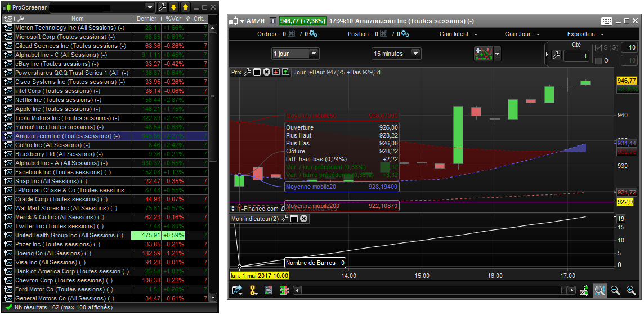Open the chart style menu next to AMZN
Viewport: 644px width, 314px height.
click(236, 21)
